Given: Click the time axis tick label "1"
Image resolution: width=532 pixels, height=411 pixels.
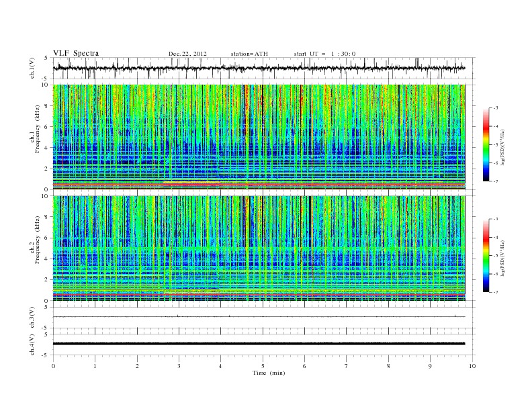Looking at the screenshot, I should click(95, 366).
